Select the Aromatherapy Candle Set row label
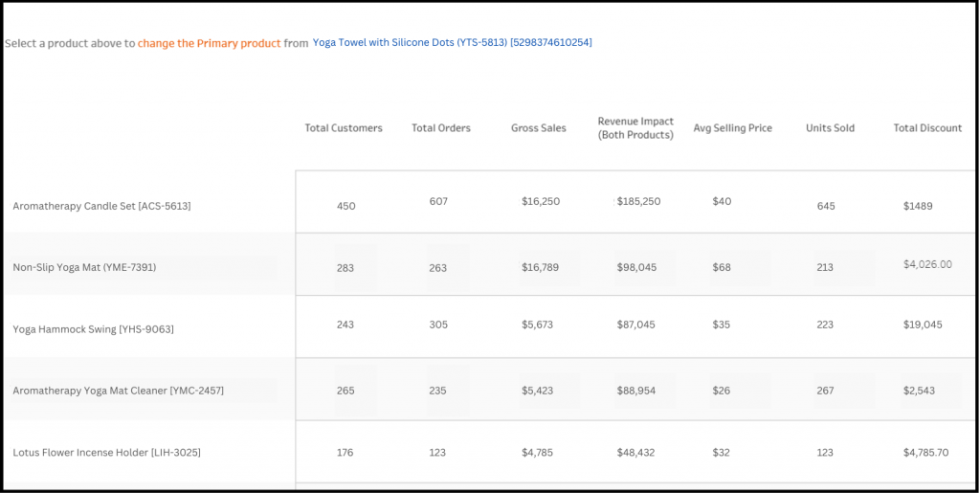This screenshot has width=980, height=493. tap(101, 206)
